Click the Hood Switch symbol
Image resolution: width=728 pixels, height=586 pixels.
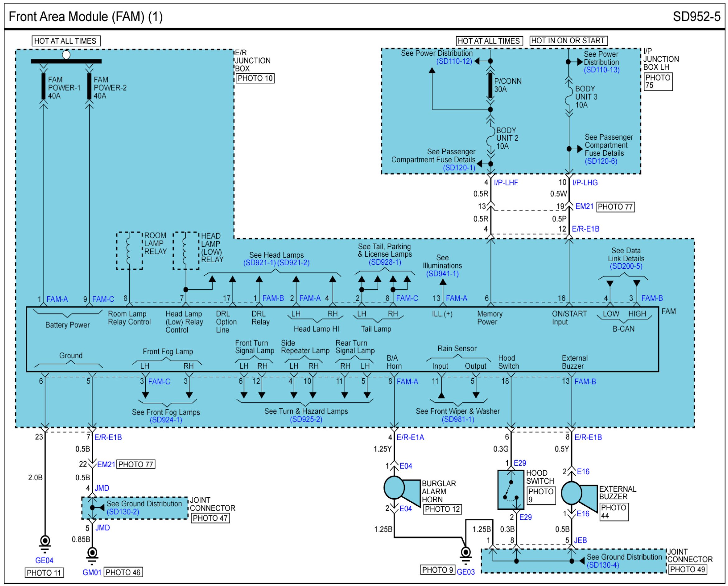(x=511, y=490)
